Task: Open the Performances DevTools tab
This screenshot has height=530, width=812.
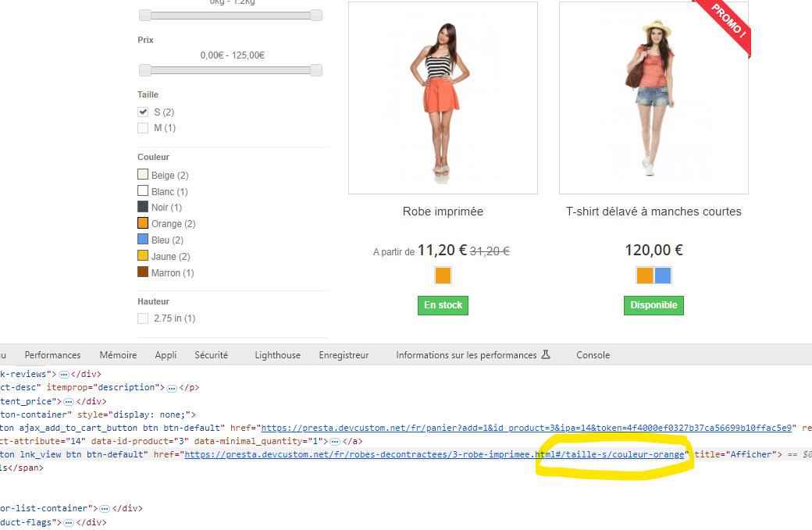Action: coord(53,355)
